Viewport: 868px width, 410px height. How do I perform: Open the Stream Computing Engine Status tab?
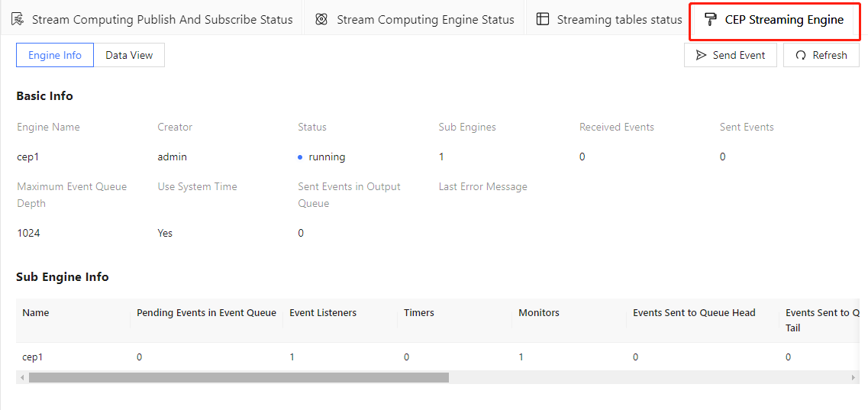click(x=425, y=19)
